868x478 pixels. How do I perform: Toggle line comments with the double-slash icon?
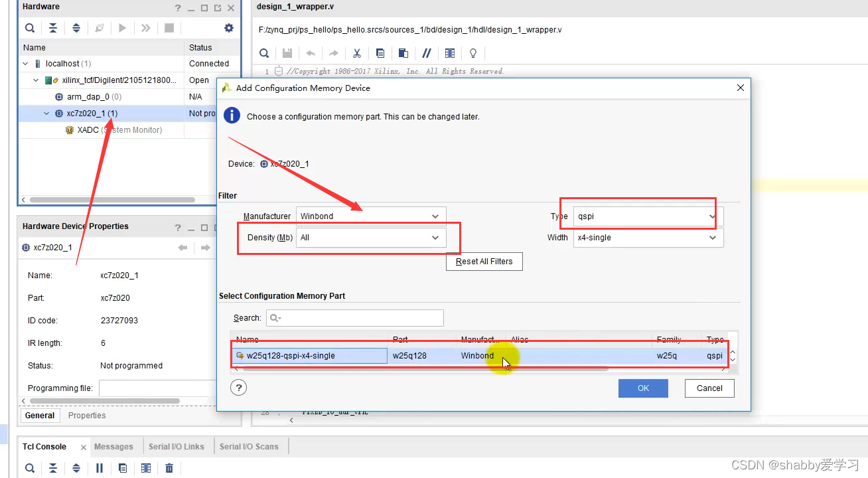point(427,53)
